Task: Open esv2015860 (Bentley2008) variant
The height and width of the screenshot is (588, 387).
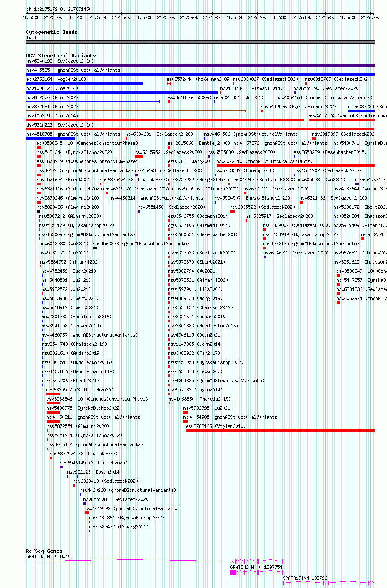Action: [x=199, y=143]
